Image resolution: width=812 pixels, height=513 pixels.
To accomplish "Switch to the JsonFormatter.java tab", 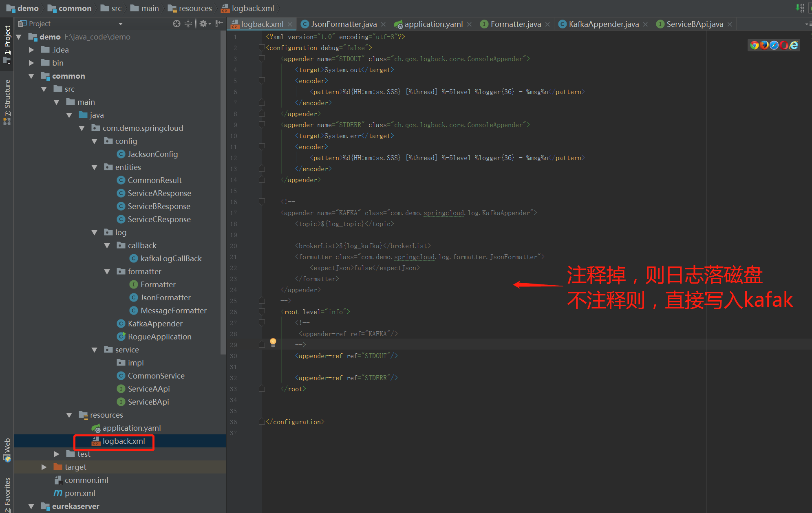I will click(343, 24).
